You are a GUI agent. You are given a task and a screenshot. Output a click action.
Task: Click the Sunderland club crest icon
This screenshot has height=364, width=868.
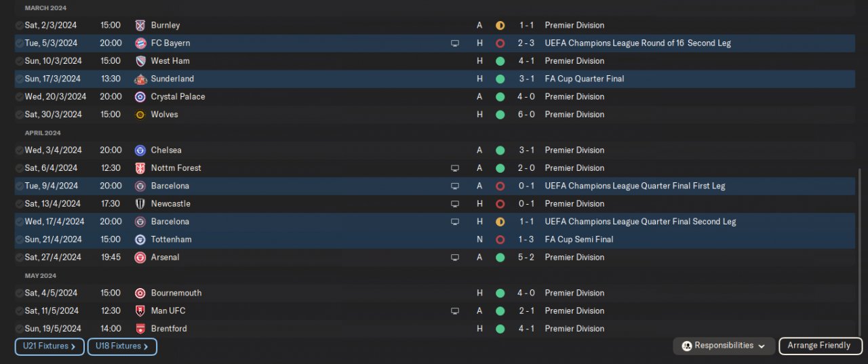click(x=140, y=79)
